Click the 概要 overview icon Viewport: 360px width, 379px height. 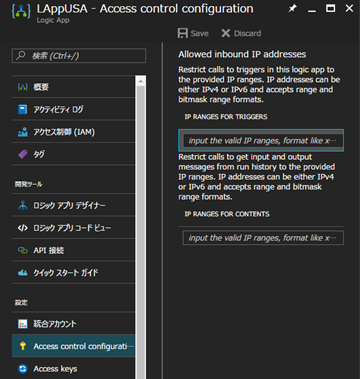(x=23, y=87)
